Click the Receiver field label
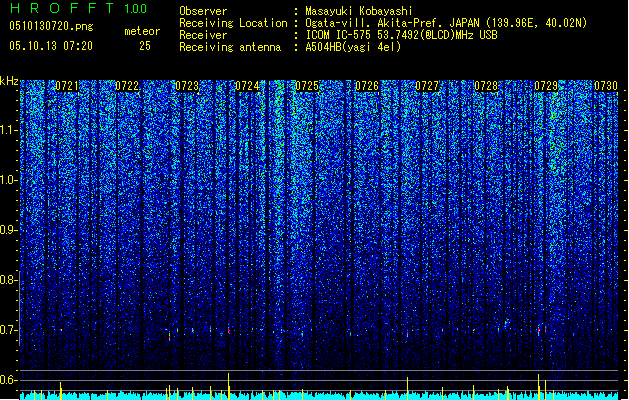 click(203, 35)
